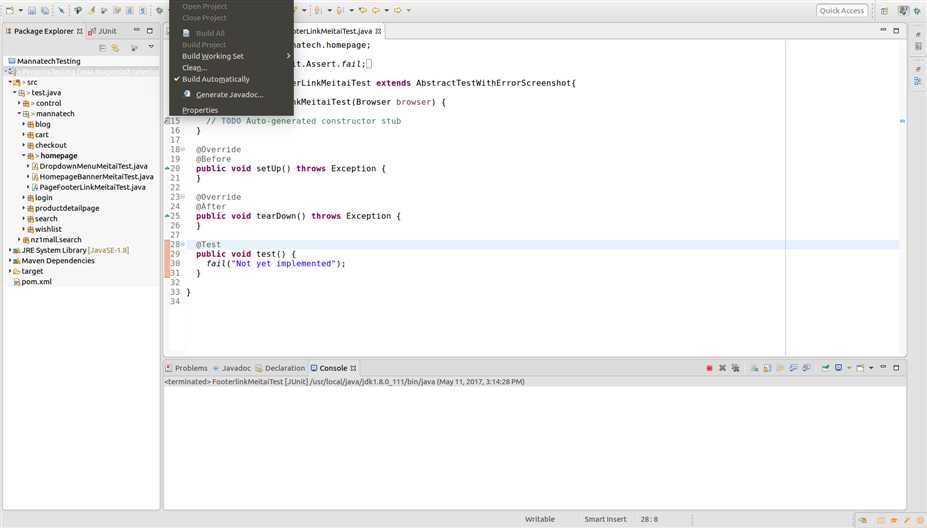
Task: Click the Save toolbar icon
Action: pos(32,11)
